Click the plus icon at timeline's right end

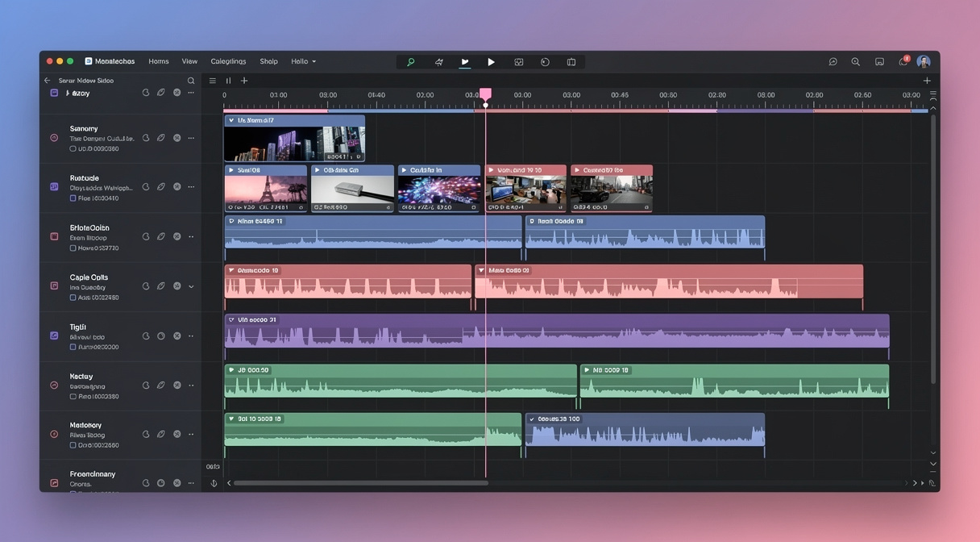[927, 81]
